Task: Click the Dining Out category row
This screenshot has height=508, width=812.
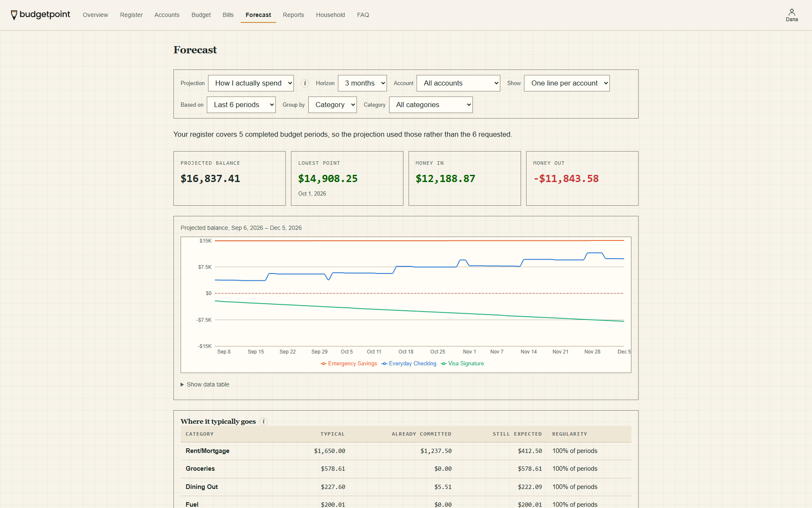Action: click(406, 487)
